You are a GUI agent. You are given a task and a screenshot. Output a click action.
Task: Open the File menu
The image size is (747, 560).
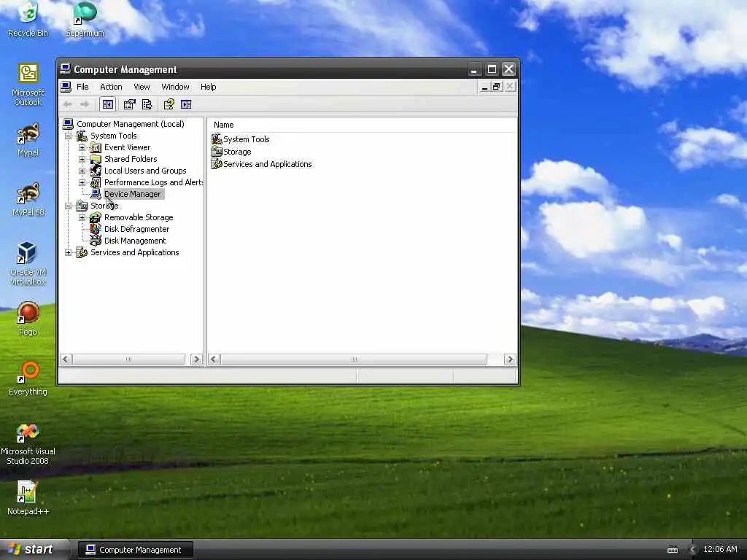pos(82,87)
